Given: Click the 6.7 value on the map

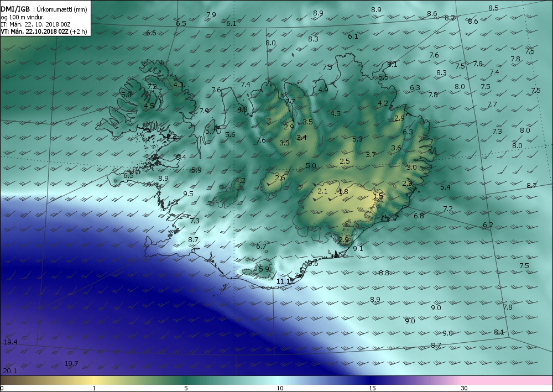Looking at the screenshot, I should pos(261,247).
